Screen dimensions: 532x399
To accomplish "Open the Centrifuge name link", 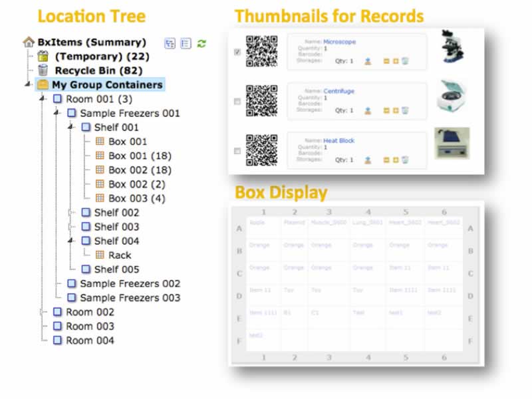I will (x=339, y=91).
